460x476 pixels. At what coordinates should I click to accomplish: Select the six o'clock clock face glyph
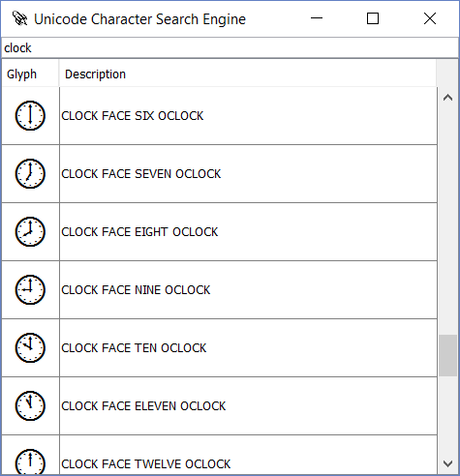pos(30,116)
